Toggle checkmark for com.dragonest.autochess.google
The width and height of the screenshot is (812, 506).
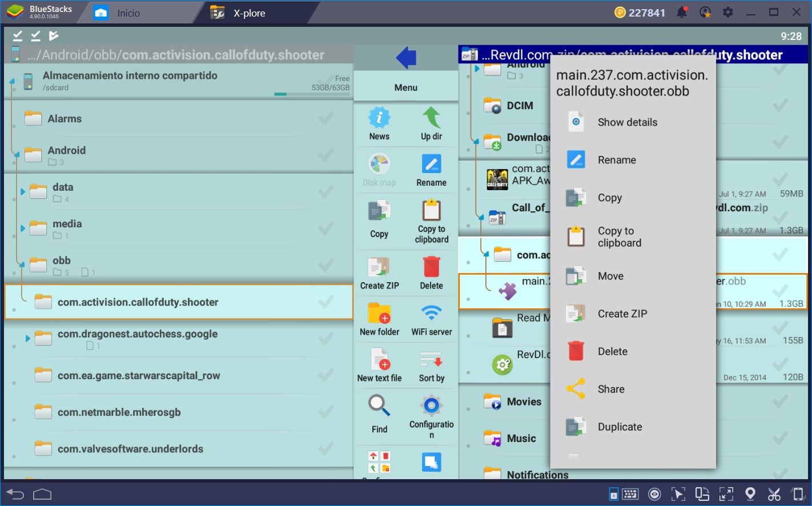[x=326, y=339]
